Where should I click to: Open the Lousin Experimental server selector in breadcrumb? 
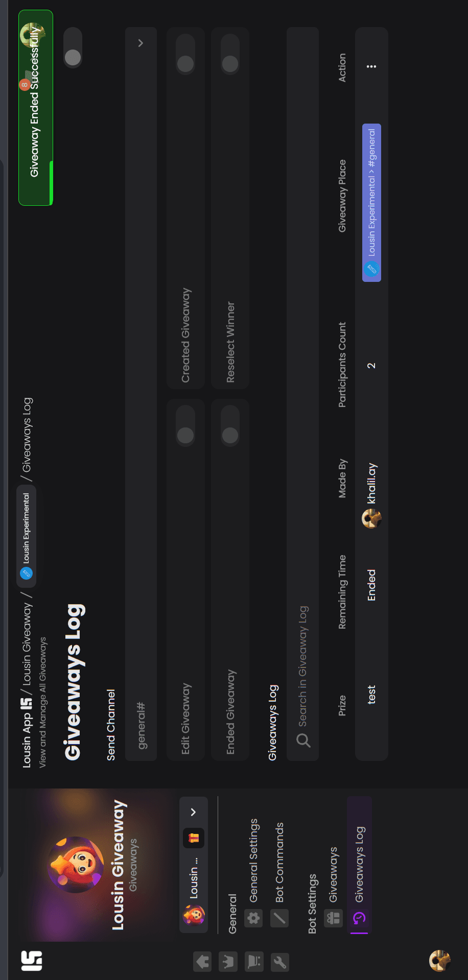(x=26, y=536)
